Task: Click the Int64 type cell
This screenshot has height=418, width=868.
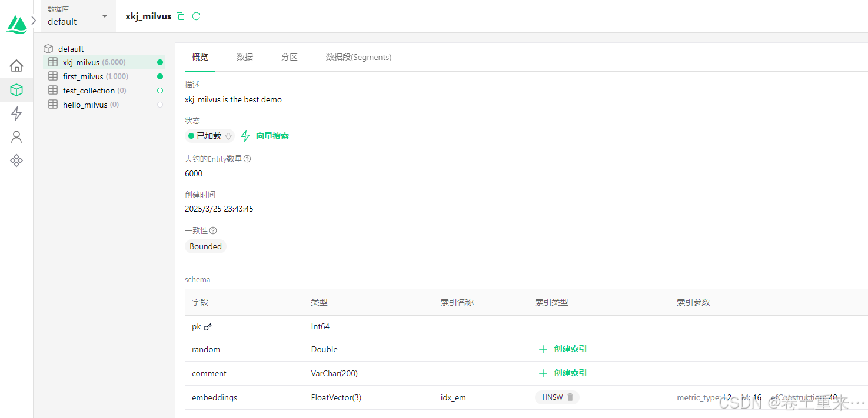Action: click(321, 326)
